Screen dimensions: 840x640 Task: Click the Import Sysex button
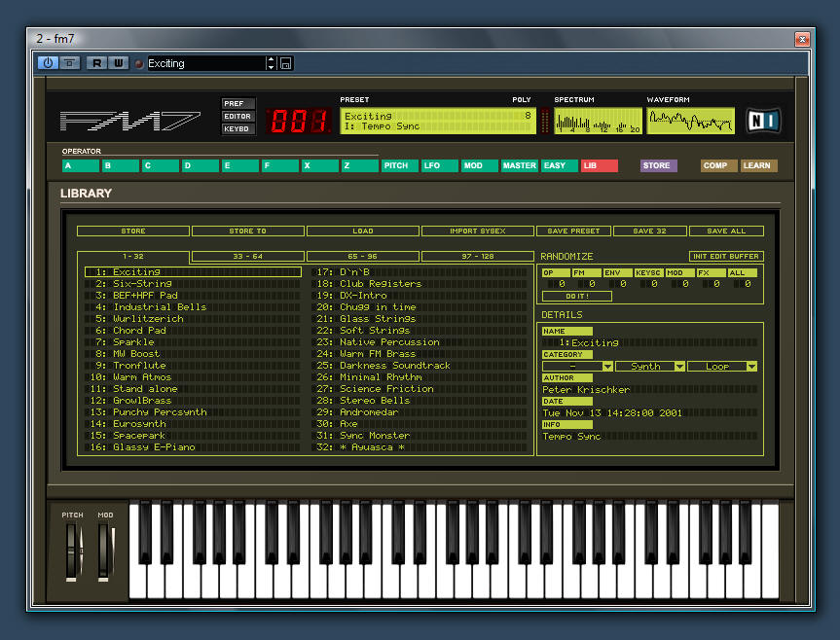pos(478,231)
